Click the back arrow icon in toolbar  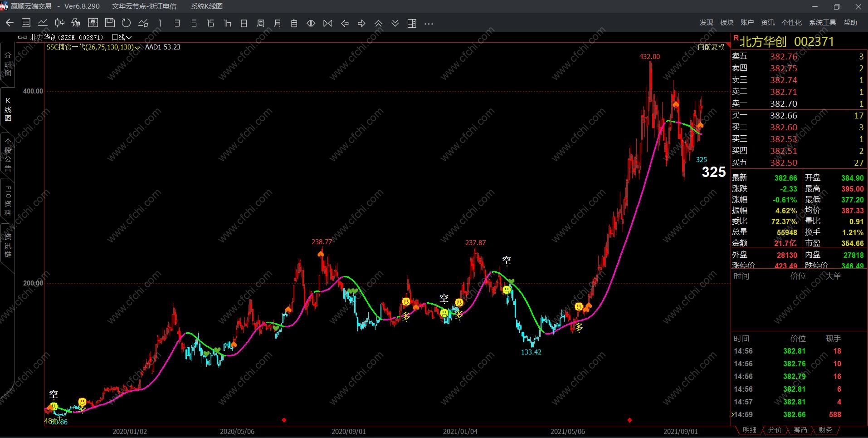point(10,23)
